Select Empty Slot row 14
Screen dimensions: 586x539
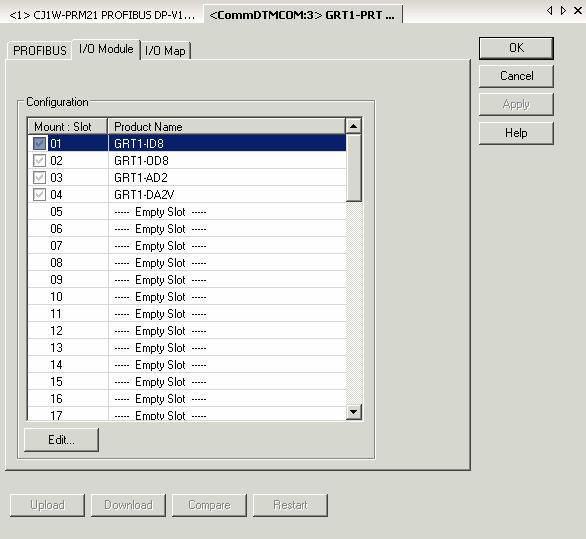click(x=187, y=365)
